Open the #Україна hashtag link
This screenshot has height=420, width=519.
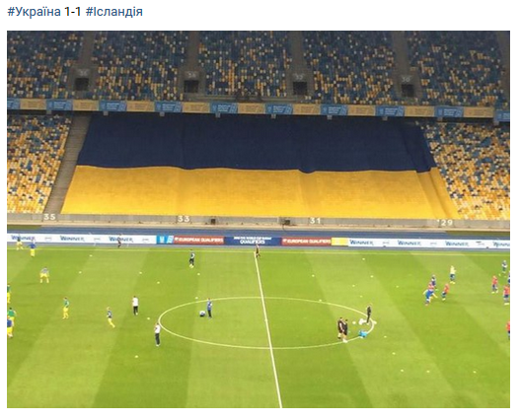pyautogui.click(x=35, y=12)
